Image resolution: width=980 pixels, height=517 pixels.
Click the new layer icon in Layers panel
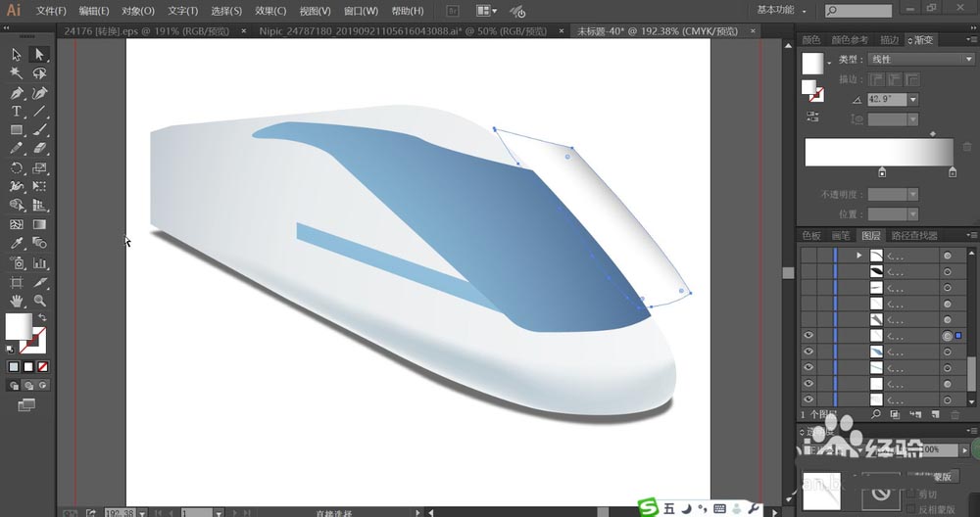click(935, 414)
